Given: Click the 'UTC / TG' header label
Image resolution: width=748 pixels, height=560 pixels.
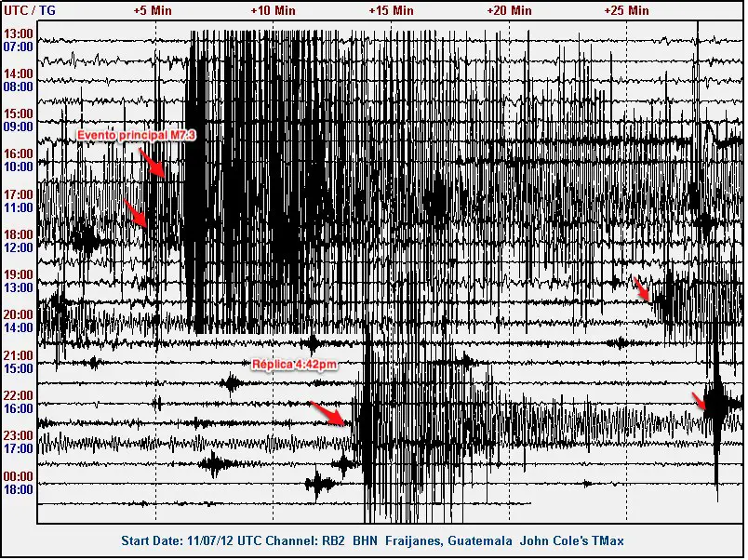Looking at the screenshot, I should [30, 10].
